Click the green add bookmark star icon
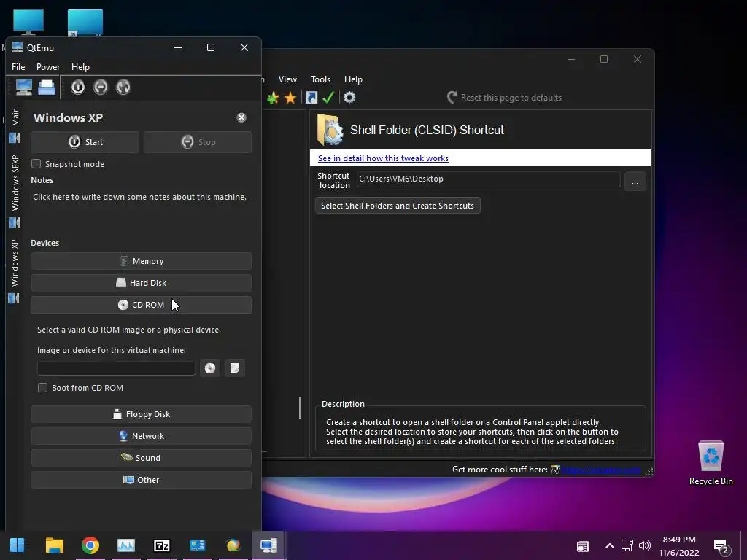 click(273, 98)
